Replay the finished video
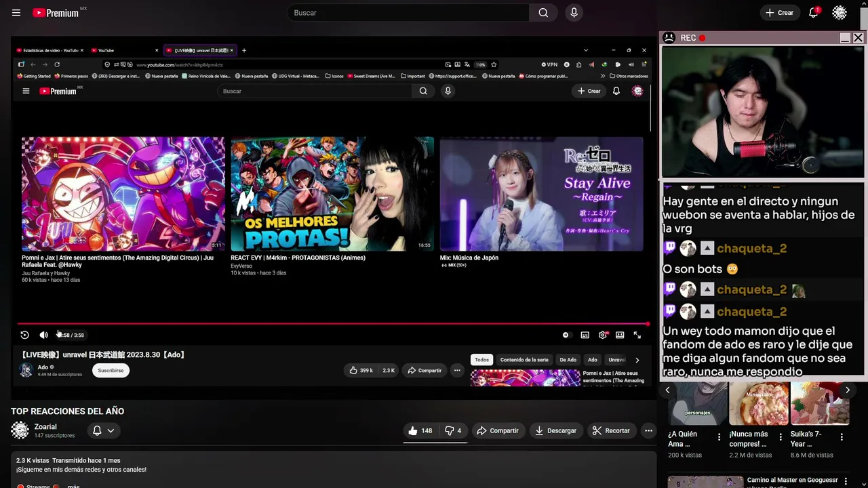Image resolution: width=868 pixels, height=488 pixels. pos(24,335)
